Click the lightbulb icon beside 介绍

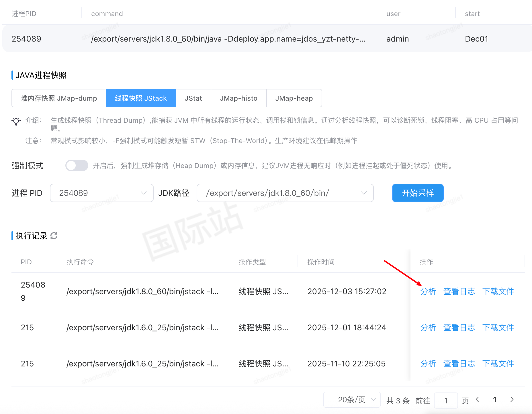pos(16,121)
